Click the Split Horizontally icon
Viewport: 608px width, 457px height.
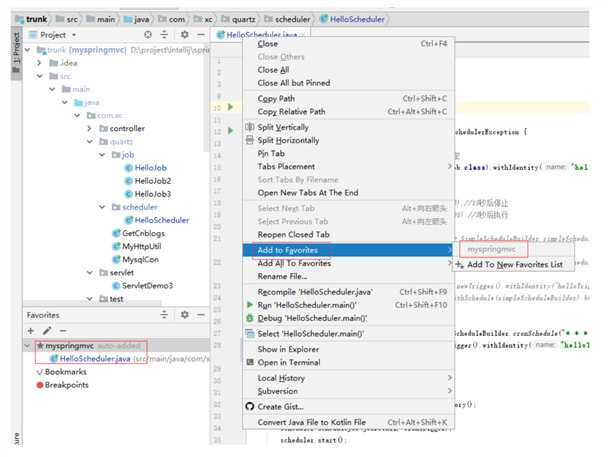pyautogui.click(x=250, y=140)
